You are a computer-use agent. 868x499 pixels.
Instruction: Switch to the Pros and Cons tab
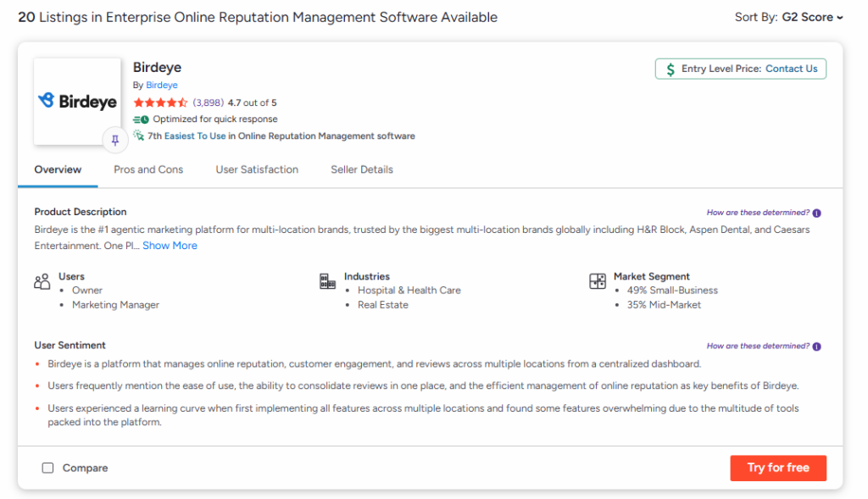tap(148, 169)
